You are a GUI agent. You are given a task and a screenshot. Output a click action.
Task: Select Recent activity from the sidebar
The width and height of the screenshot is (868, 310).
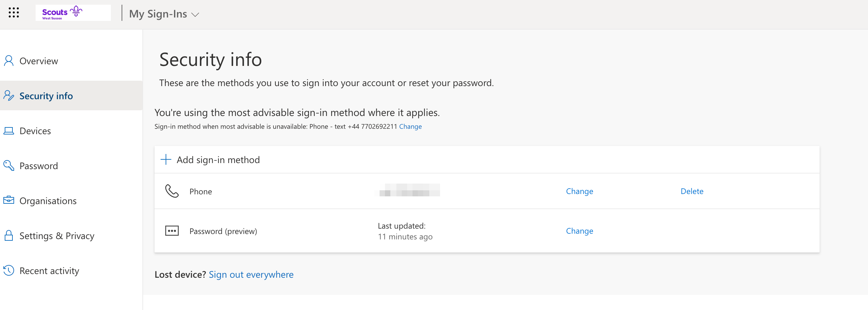point(49,271)
